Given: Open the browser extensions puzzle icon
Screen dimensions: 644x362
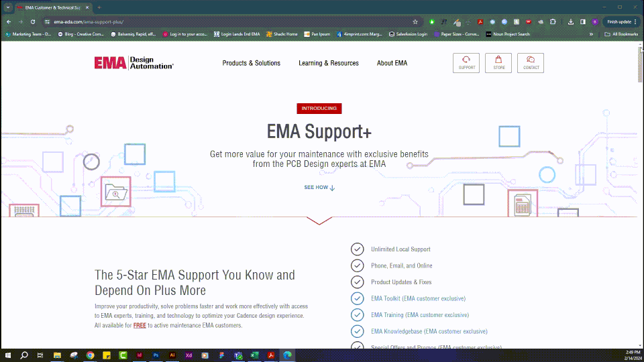Looking at the screenshot, I should coord(553,21).
